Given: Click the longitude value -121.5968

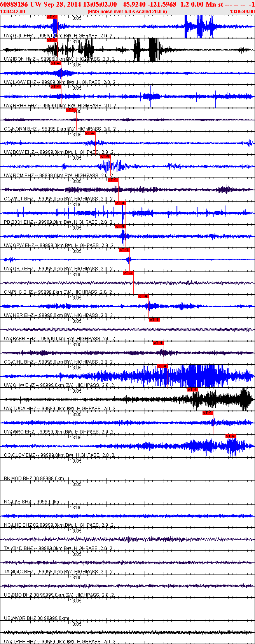Looking at the screenshot, I should pos(162,4).
